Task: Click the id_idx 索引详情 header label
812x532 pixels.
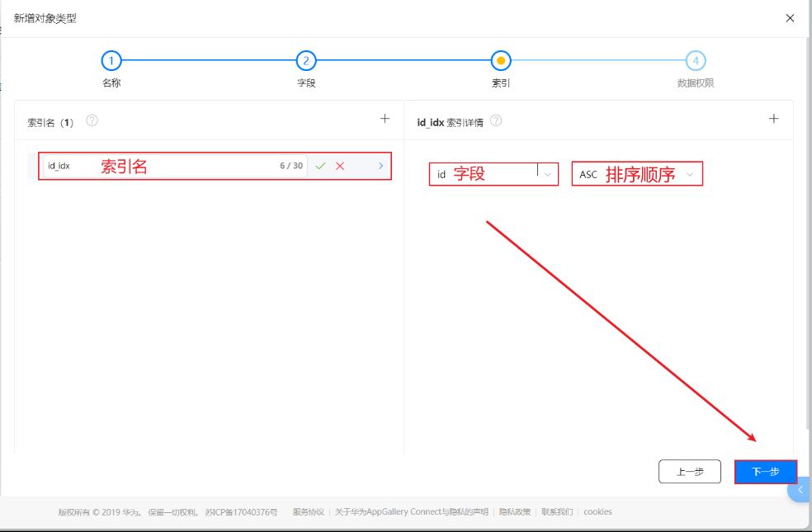Action: click(x=450, y=123)
